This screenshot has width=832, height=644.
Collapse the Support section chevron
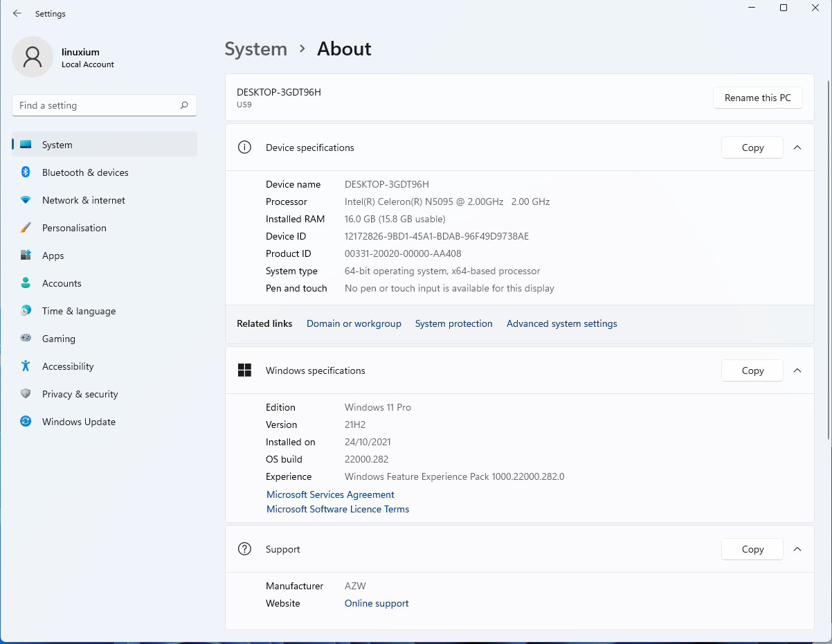[x=797, y=549]
